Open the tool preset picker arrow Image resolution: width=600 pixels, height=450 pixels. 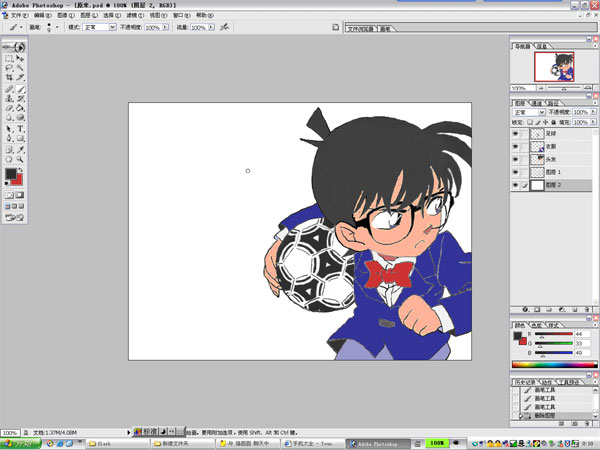[21, 27]
